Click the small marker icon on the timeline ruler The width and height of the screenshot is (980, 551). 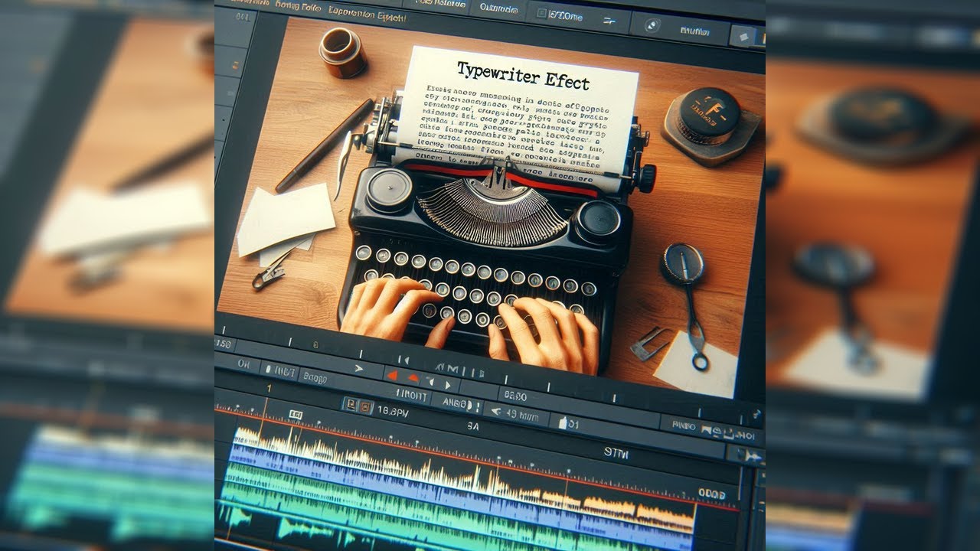pos(296,414)
